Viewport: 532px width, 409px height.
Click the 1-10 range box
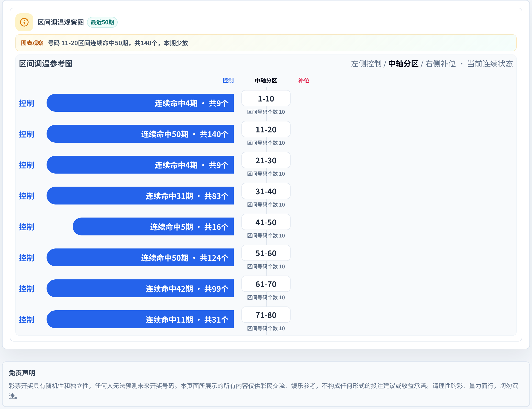(266, 98)
